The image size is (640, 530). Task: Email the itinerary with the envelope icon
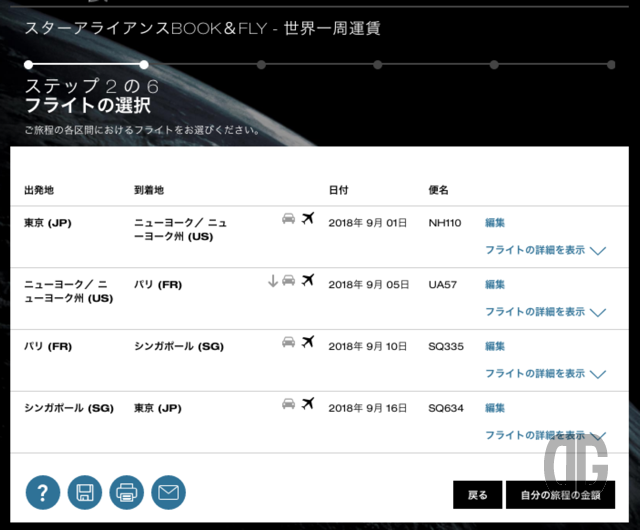tap(168, 492)
